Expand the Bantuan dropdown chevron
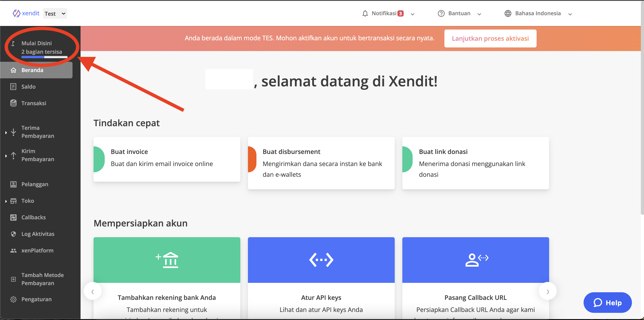This screenshot has height=320, width=644. pos(479,14)
